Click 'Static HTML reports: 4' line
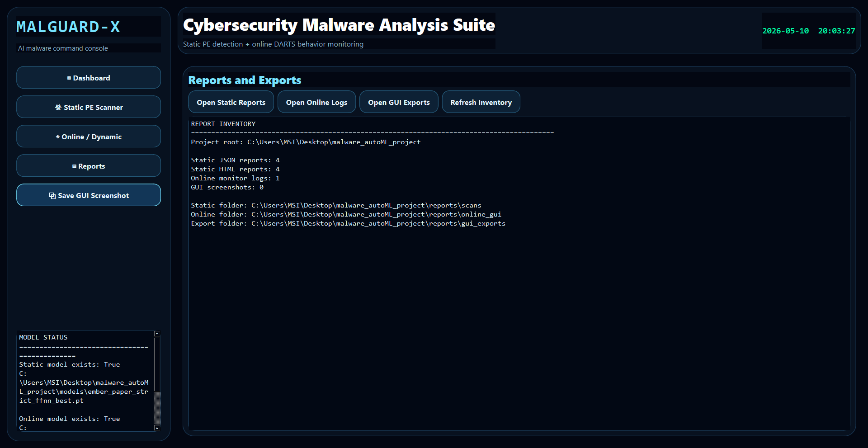 (x=235, y=169)
